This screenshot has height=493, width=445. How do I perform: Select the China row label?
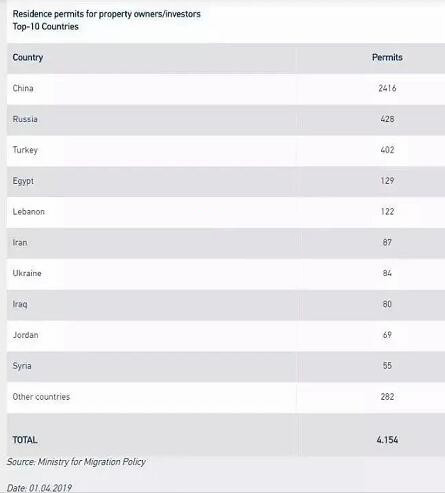(23, 88)
